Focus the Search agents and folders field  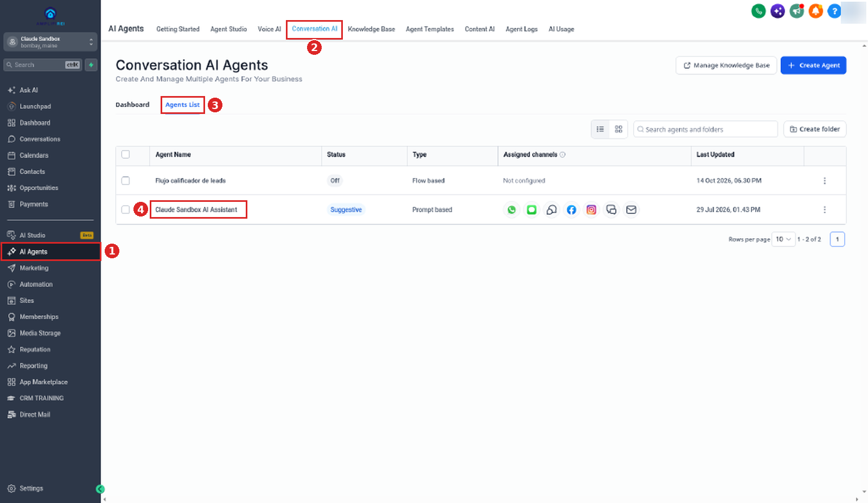coord(705,129)
